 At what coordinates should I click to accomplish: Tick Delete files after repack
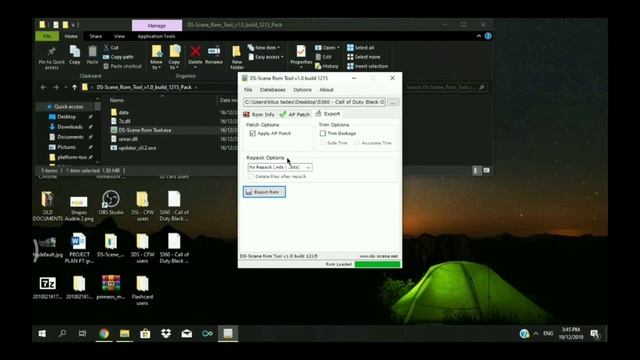(251, 177)
